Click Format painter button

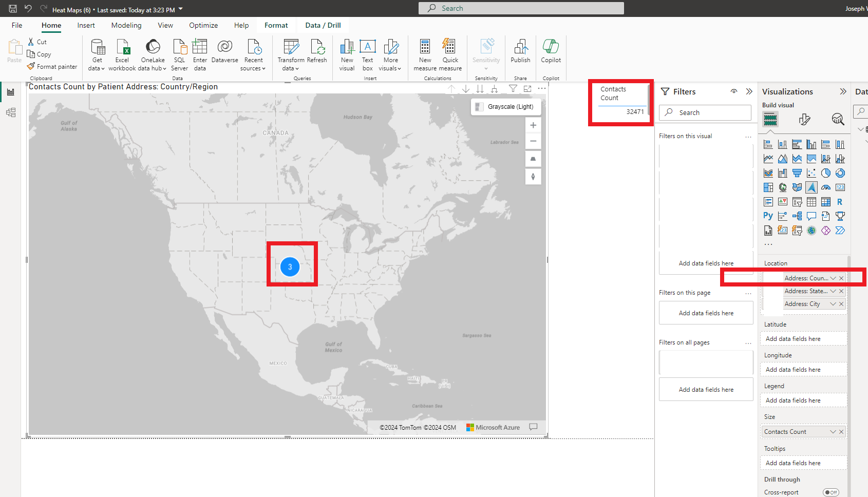(x=52, y=67)
